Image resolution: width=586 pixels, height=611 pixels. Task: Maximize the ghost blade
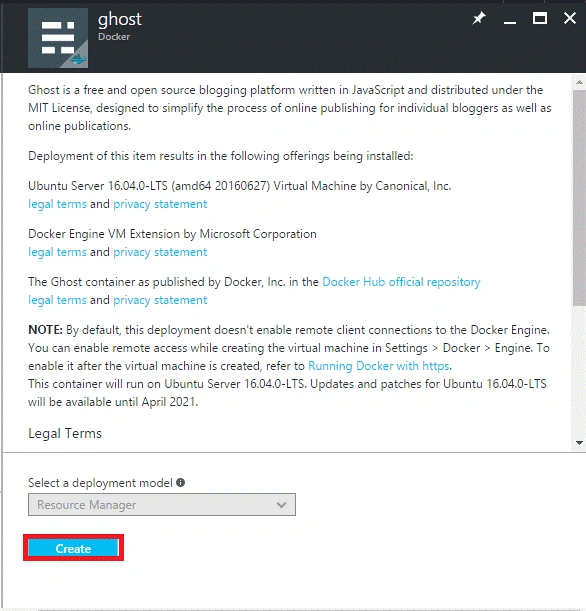[540, 18]
